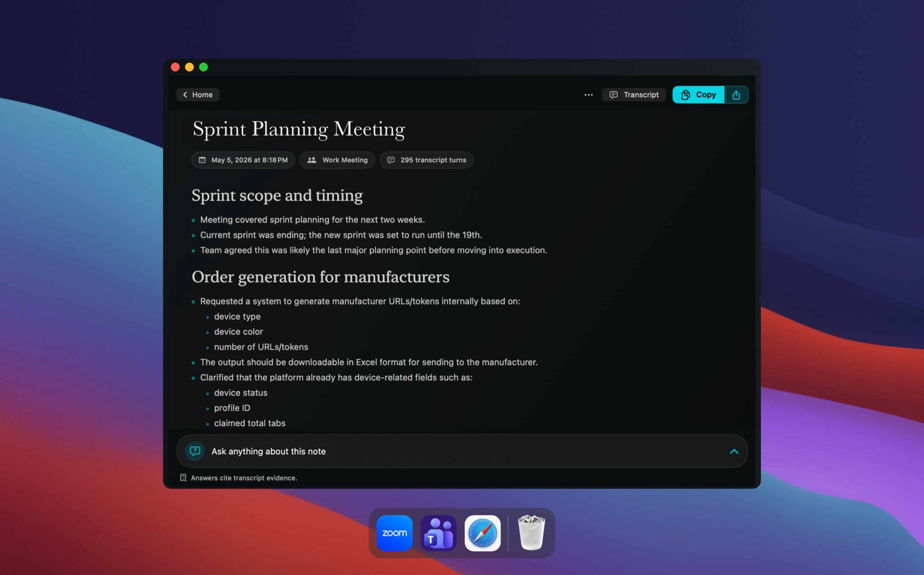This screenshot has height=575, width=924.
Task: Click the 'device color' sub-bullet
Action: (x=238, y=332)
